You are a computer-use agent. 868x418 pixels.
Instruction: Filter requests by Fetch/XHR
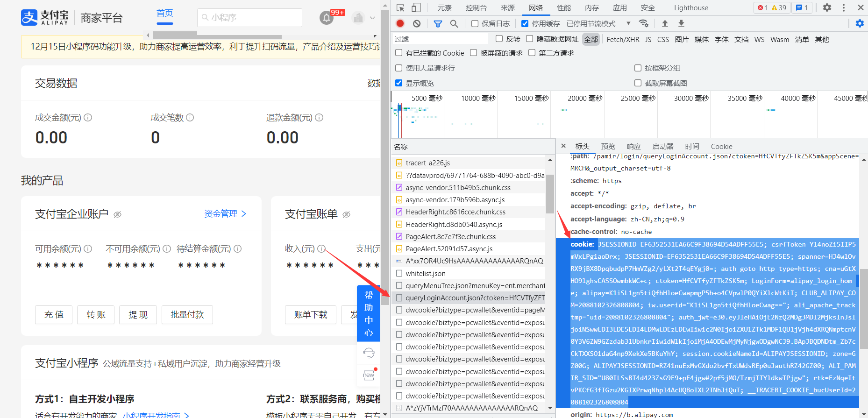point(623,39)
